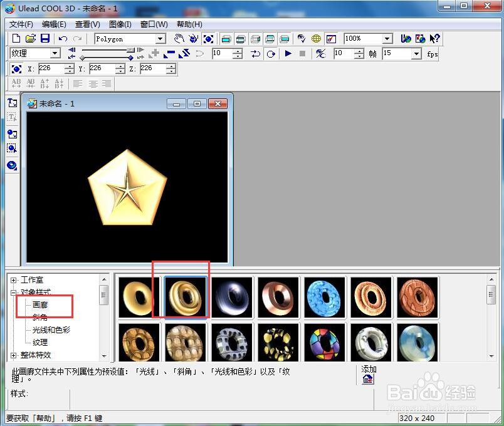The width and height of the screenshot is (504, 426).
Task: Select the Resize object tool in main toolbar
Action: pos(208,39)
